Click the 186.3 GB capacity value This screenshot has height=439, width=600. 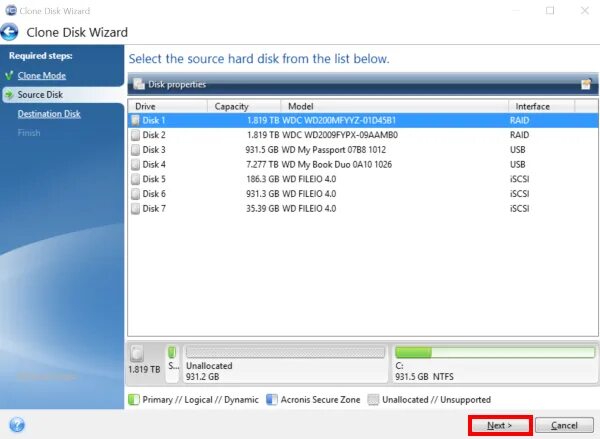(262, 179)
